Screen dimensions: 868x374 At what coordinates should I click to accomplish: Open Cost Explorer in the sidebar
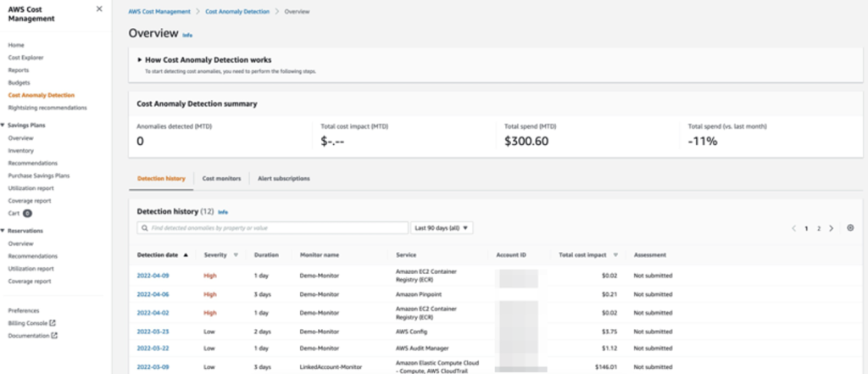pos(26,58)
